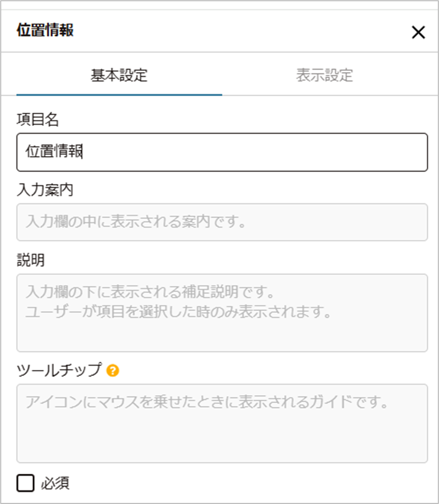The image size is (439, 504).
Task: Switch to the 表示設定 tab
Action: (x=324, y=75)
